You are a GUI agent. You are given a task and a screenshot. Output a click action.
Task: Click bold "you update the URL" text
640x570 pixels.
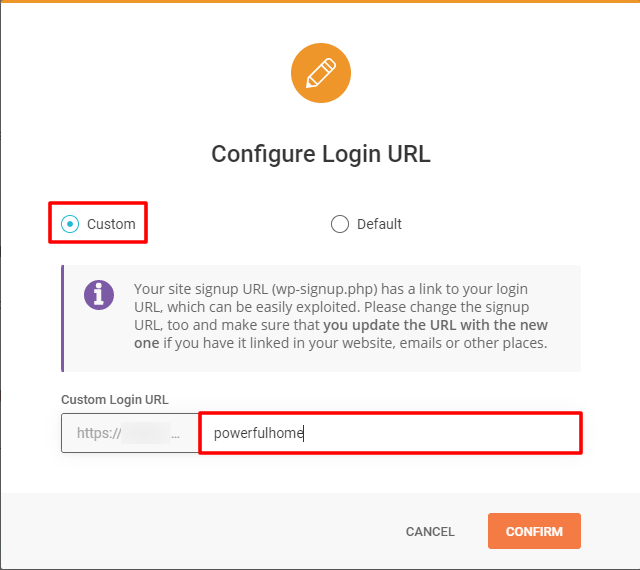click(x=390, y=325)
